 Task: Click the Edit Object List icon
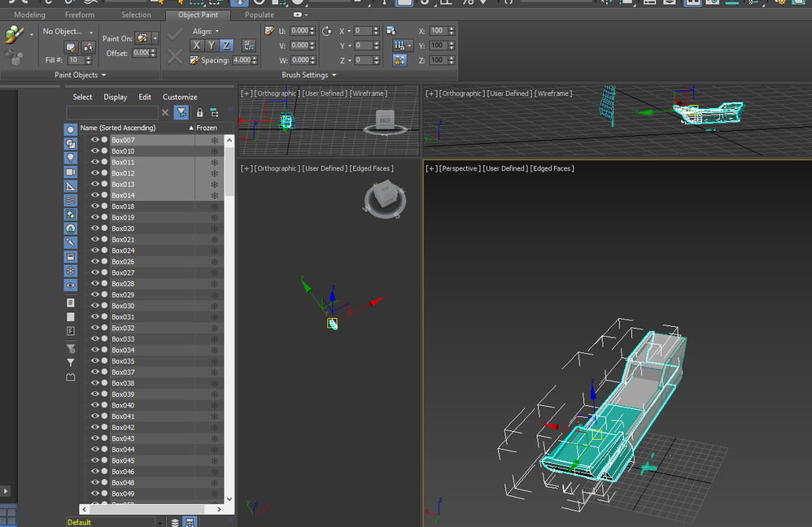click(71, 48)
